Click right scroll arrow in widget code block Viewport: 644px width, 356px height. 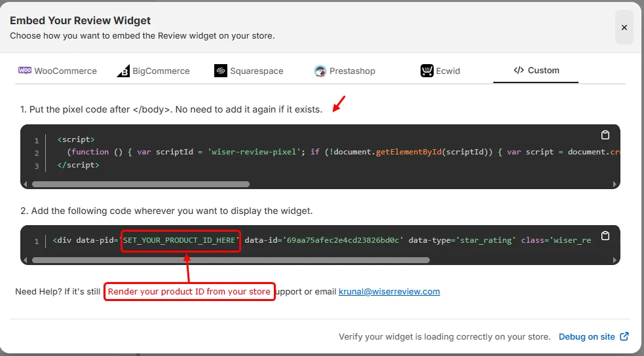pos(615,260)
